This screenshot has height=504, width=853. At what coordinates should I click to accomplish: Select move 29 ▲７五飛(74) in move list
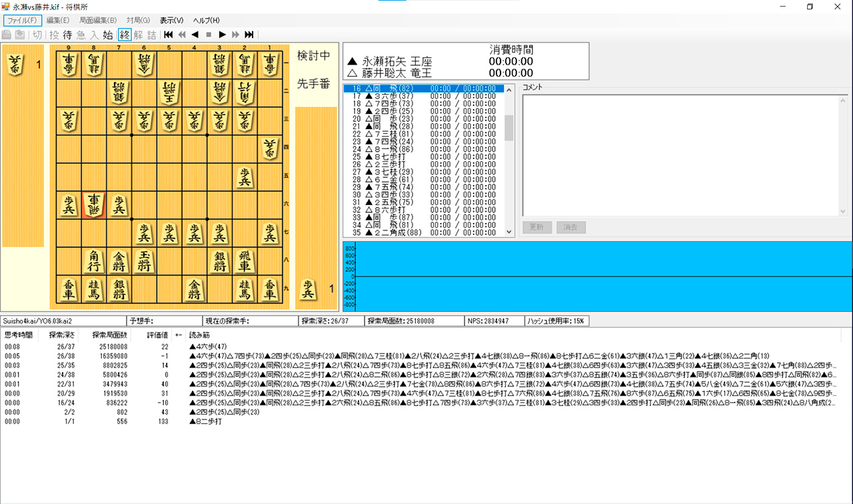click(x=424, y=187)
